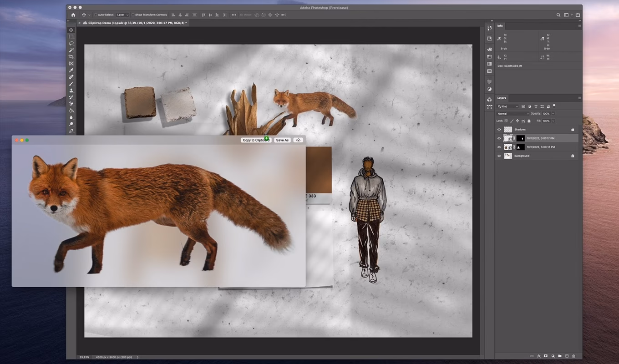Hide the Shadows layer
619x364 pixels.
[499, 130]
